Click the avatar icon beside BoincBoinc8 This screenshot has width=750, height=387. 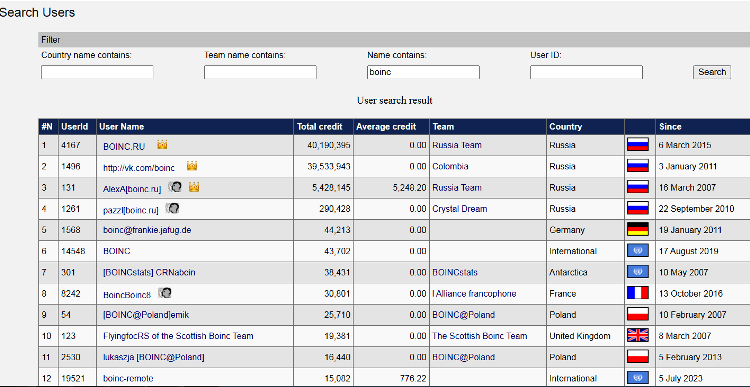165,292
